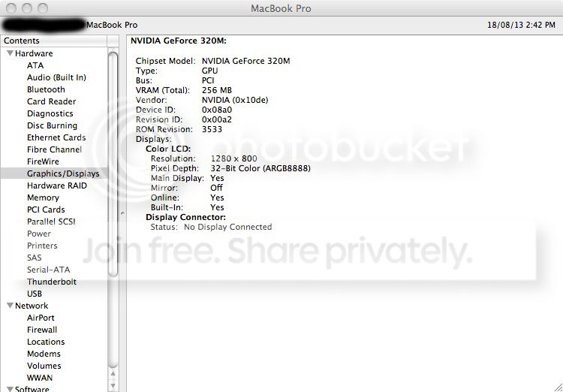Click the NVIDIA GeForce 320M heading
This screenshot has height=392, width=563.
(x=179, y=41)
